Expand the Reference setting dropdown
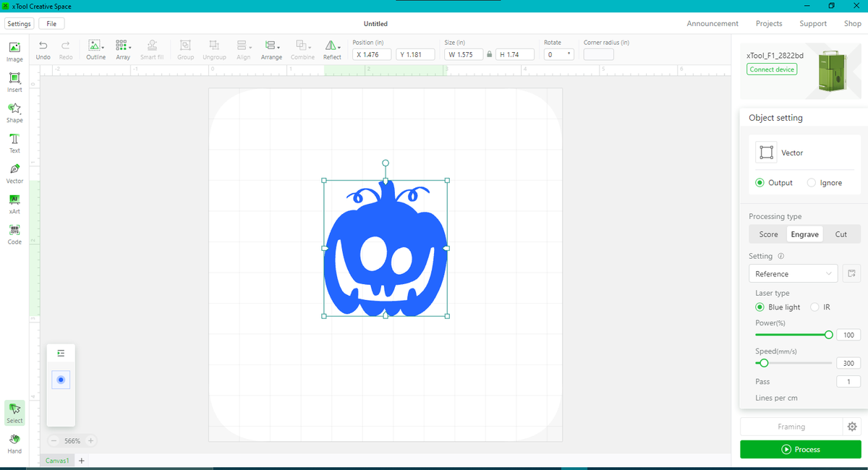Viewport: 868px width, 470px height. pos(793,274)
